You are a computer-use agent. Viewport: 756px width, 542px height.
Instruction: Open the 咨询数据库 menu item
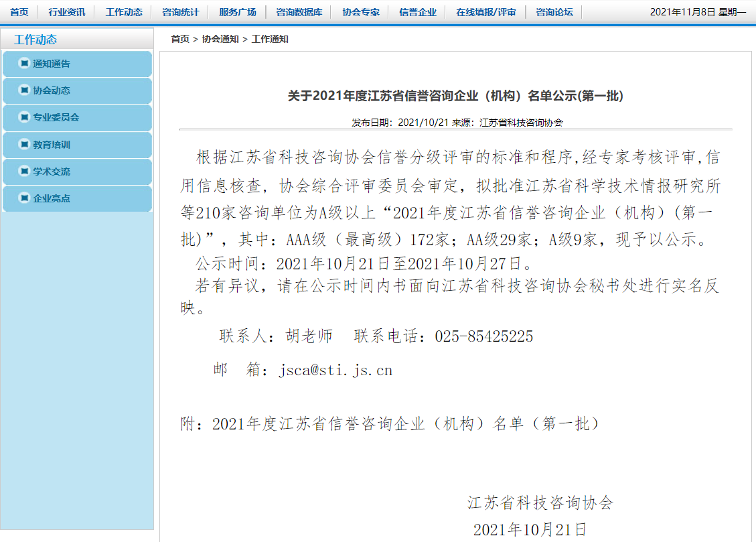pyautogui.click(x=299, y=12)
